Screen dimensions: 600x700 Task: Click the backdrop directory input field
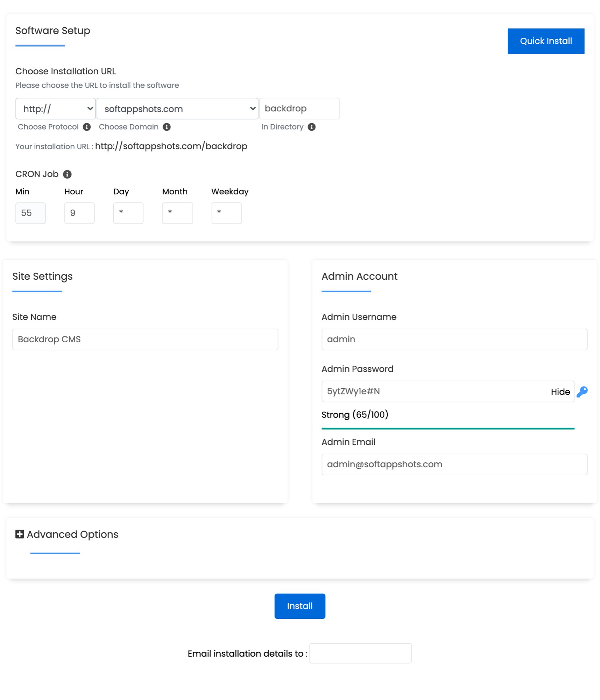pos(299,108)
